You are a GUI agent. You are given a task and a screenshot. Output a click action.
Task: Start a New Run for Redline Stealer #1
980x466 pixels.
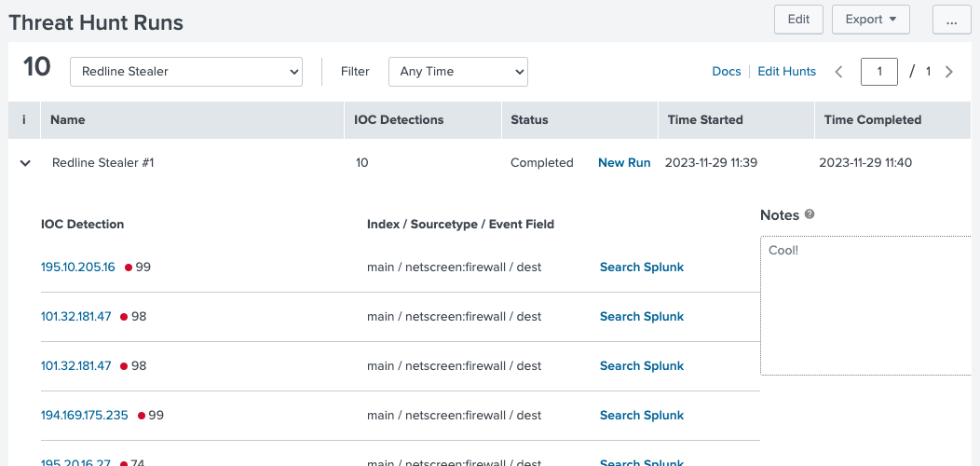click(624, 163)
